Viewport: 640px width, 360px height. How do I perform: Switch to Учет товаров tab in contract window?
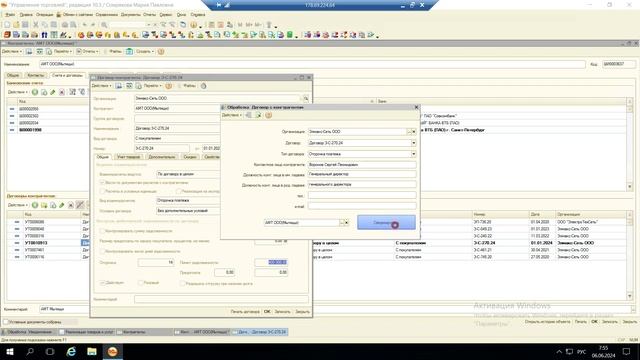(128, 157)
